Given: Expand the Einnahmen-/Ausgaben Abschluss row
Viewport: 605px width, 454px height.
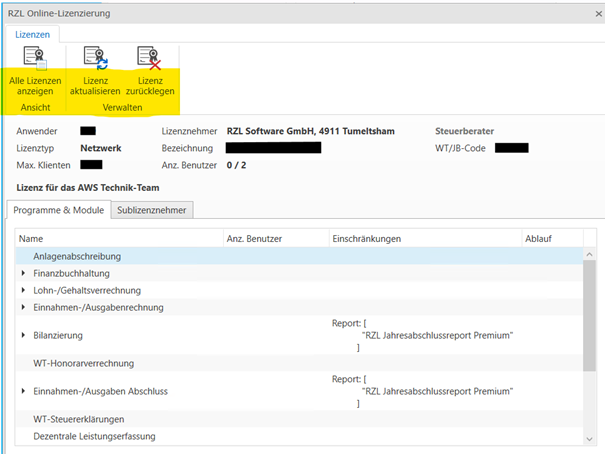Looking at the screenshot, I should tap(23, 391).
